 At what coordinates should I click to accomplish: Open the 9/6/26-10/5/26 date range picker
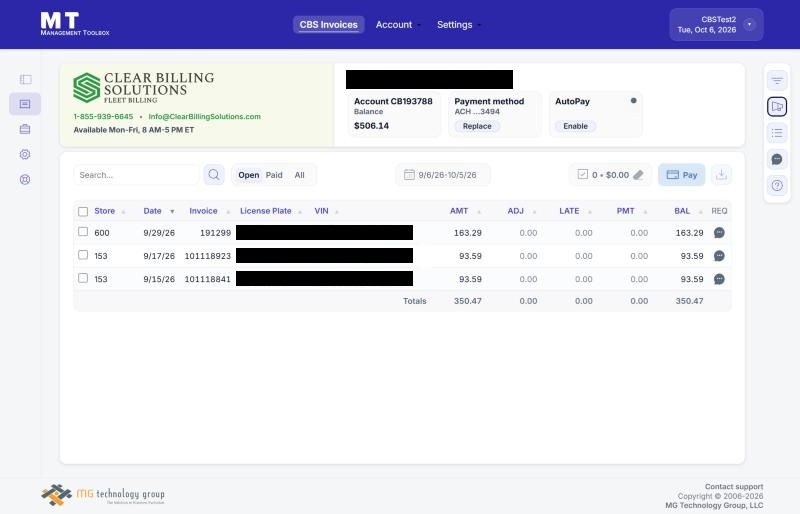(443, 175)
